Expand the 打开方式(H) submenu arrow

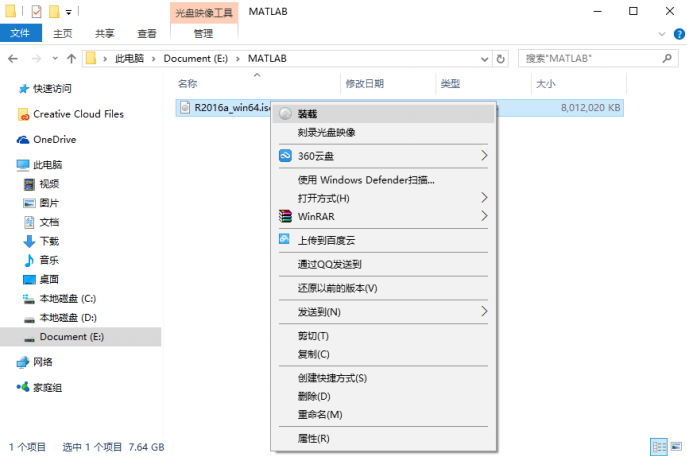[484, 198]
